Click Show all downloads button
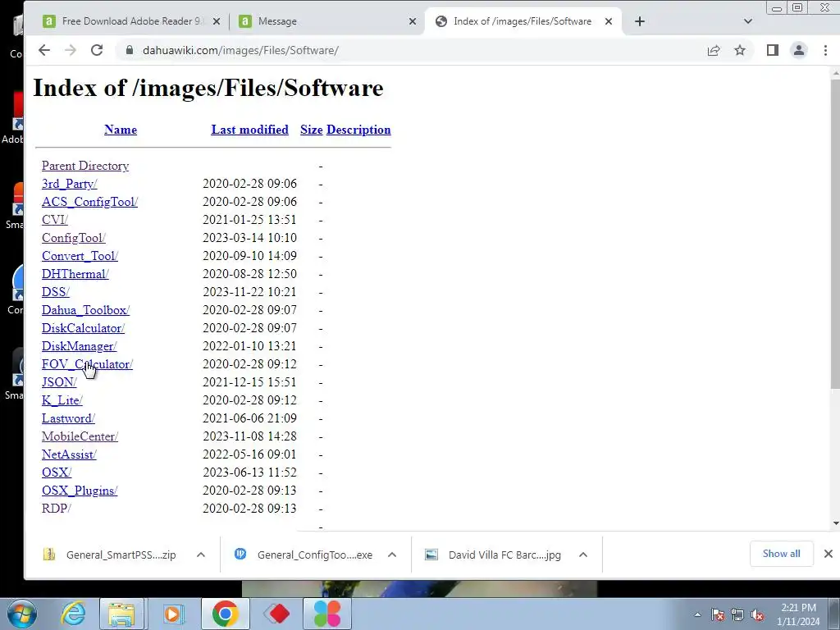 pyautogui.click(x=782, y=554)
